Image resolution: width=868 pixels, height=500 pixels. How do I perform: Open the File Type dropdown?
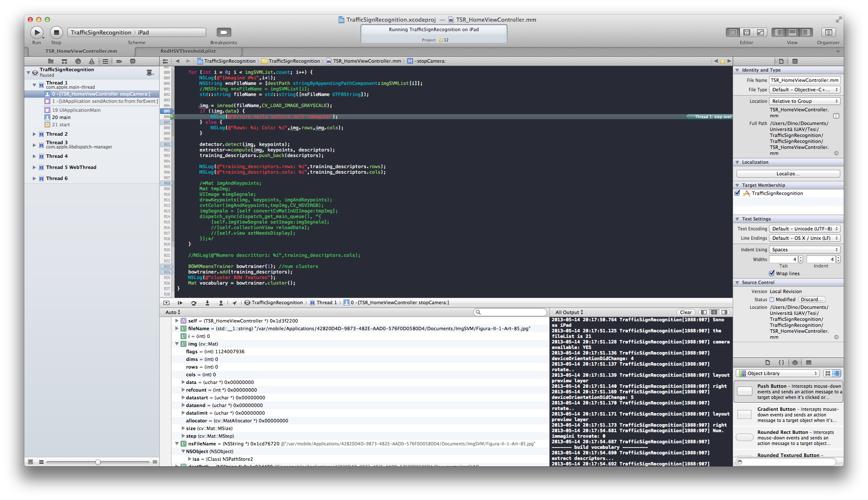(x=805, y=90)
